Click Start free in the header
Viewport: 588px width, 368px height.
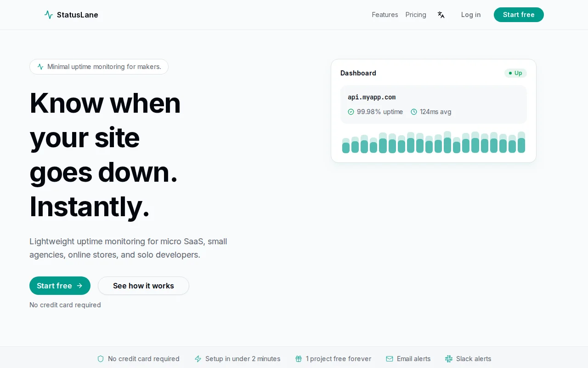pyautogui.click(x=519, y=15)
